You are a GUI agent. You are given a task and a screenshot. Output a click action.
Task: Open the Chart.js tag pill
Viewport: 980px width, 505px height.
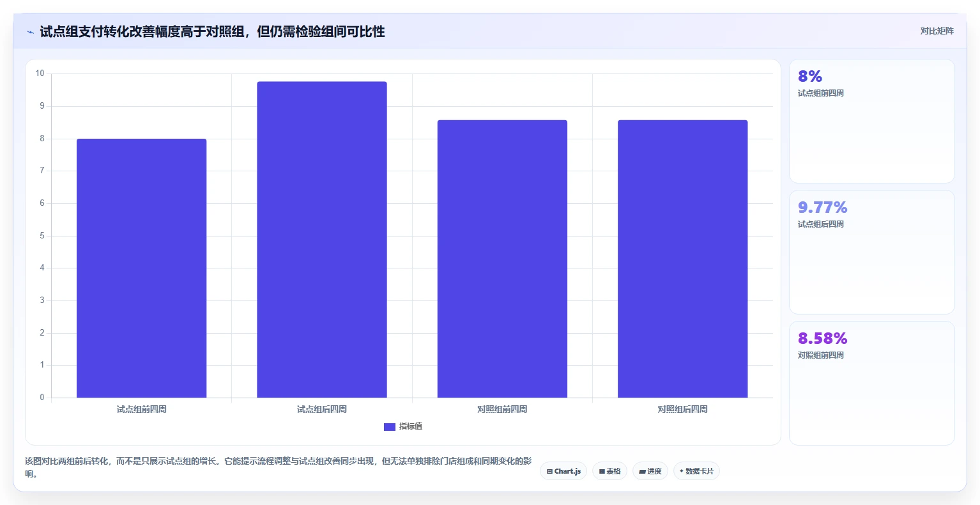coord(563,471)
